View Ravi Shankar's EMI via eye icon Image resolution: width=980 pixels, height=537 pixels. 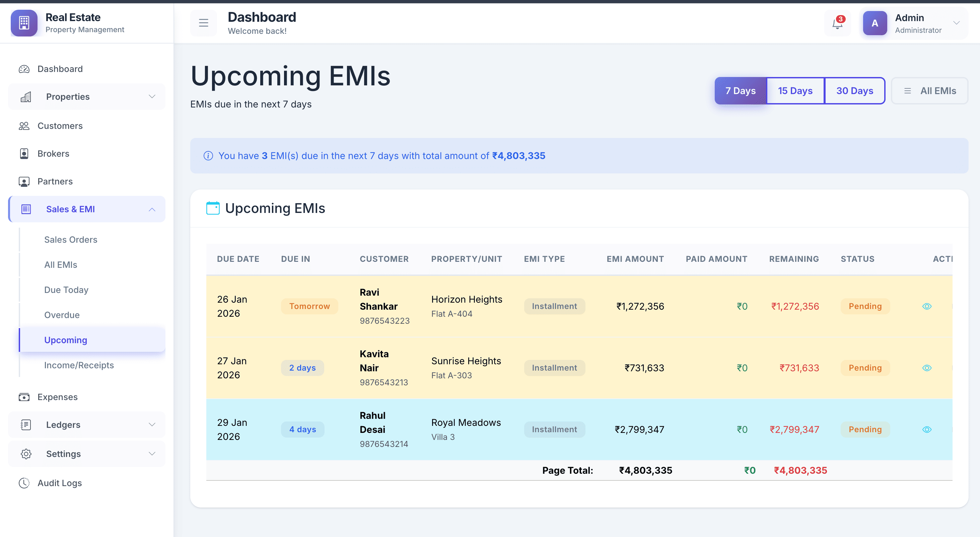coord(927,306)
